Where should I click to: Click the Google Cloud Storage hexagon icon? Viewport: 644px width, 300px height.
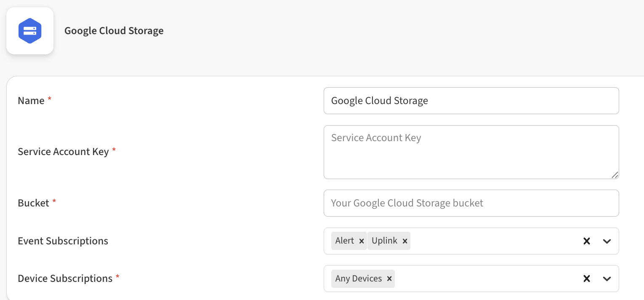tap(30, 31)
